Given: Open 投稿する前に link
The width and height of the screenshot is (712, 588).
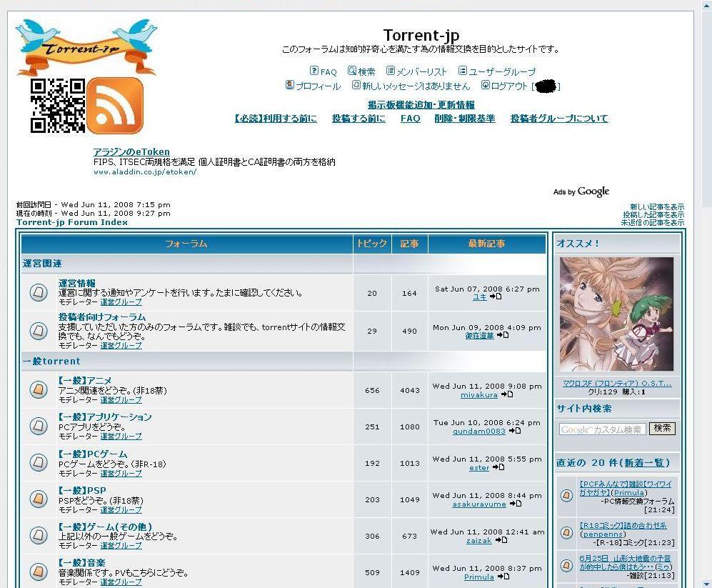Looking at the screenshot, I should pyautogui.click(x=358, y=119).
